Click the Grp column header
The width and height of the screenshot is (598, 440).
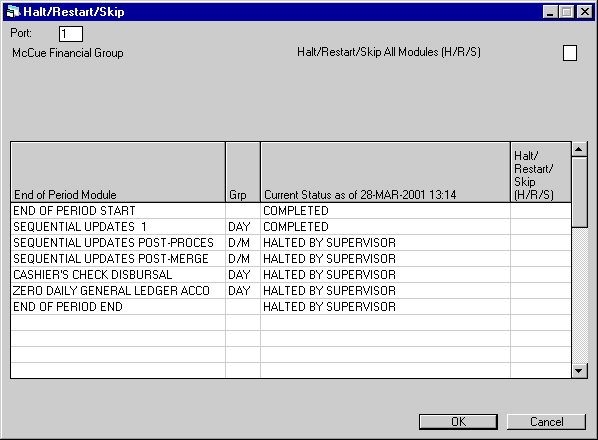[243, 172]
